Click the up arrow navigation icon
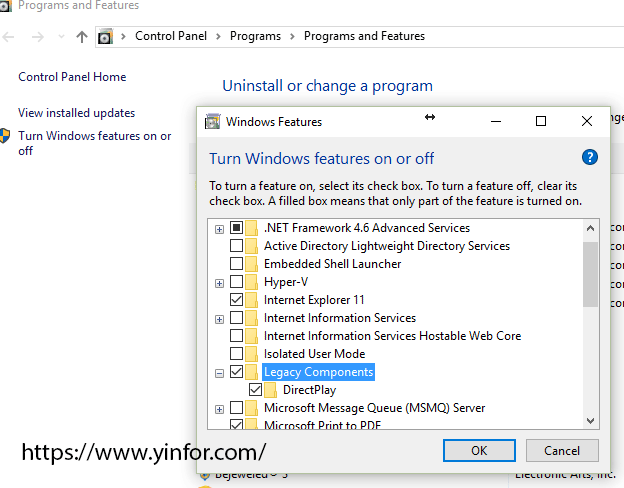Image resolution: width=624 pixels, height=488 pixels. point(82,37)
